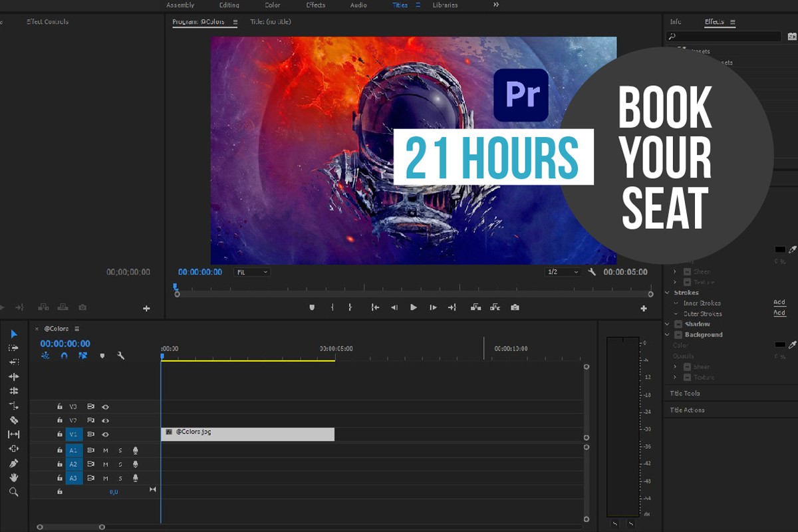798x532 pixels.
Task: Jump to the Out point
Action: click(452, 307)
